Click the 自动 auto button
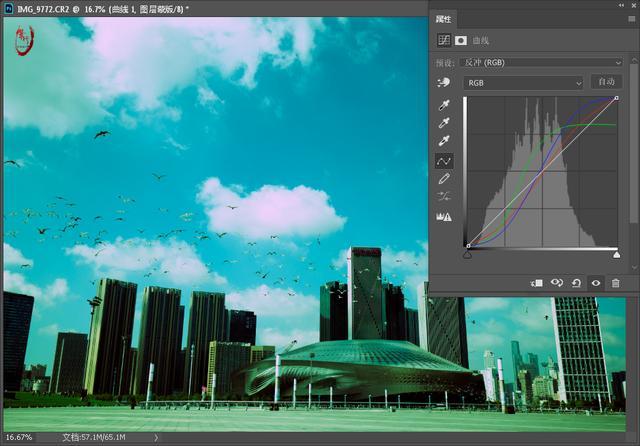 coord(605,82)
